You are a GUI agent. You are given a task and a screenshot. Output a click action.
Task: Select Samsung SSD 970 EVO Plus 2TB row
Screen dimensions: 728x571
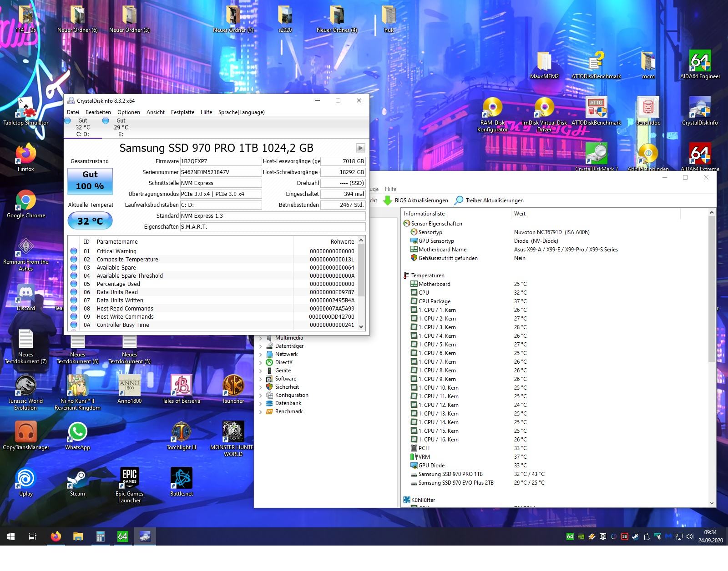(x=554, y=483)
